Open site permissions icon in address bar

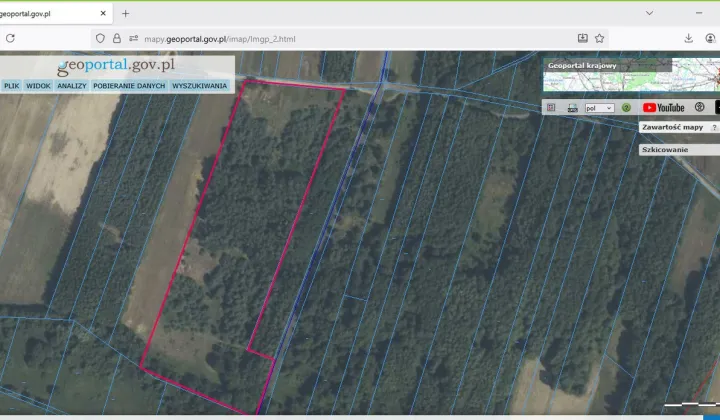point(134,39)
